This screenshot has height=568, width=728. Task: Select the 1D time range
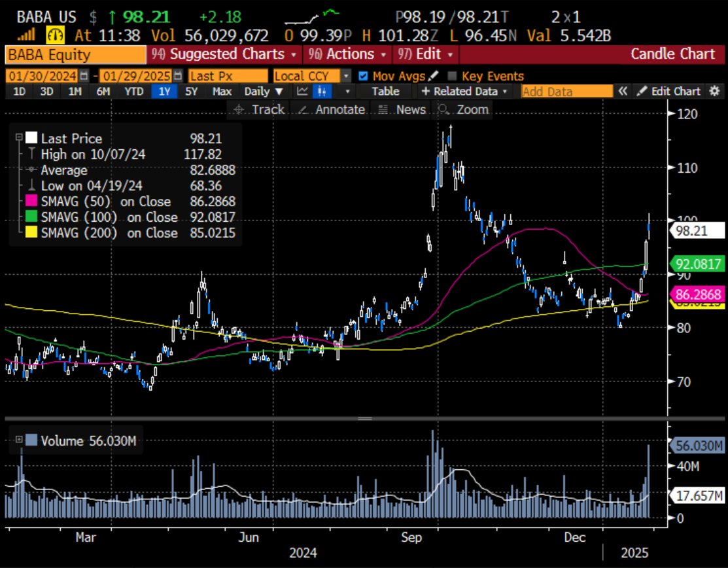pyautogui.click(x=20, y=91)
